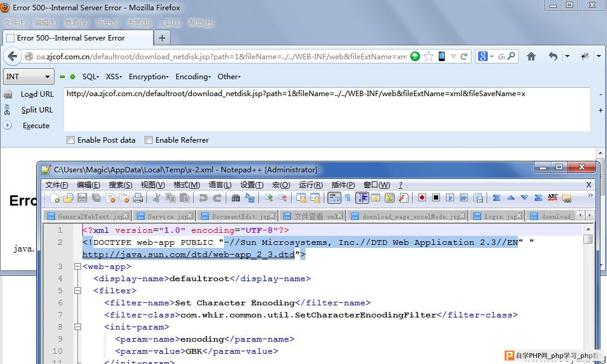Open the Firefox home page icon

[531, 56]
